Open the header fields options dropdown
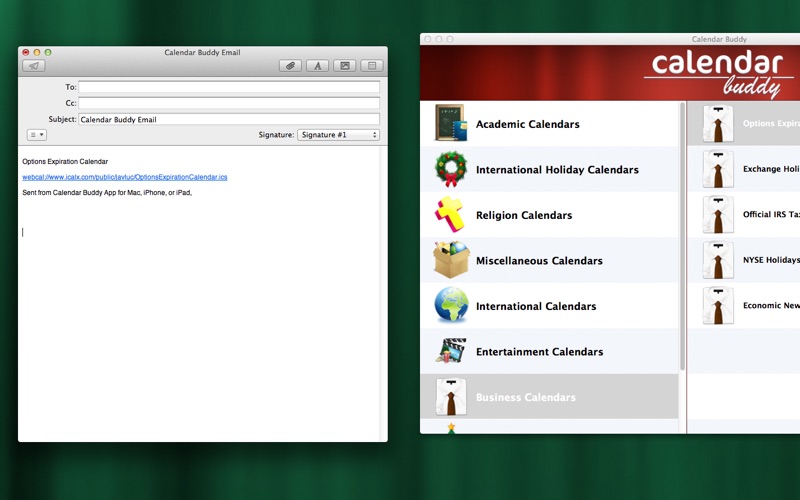This screenshot has height=500, width=800. click(37, 135)
